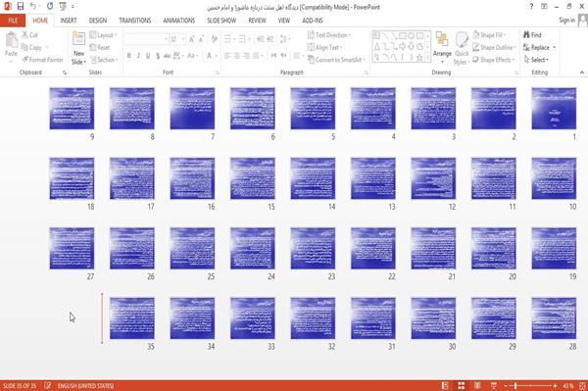This screenshot has height=391, width=588.
Task: Clear all formatting eraser icon
Action: [214, 39]
